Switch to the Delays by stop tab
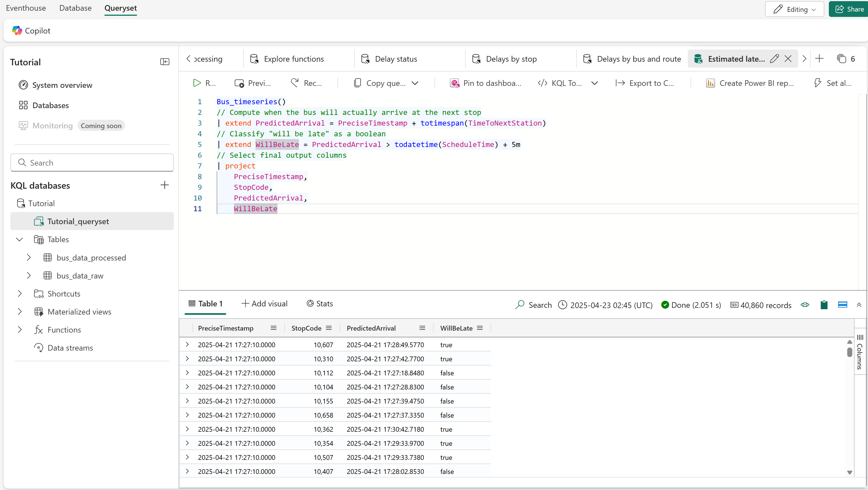868x490 pixels. (x=511, y=59)
